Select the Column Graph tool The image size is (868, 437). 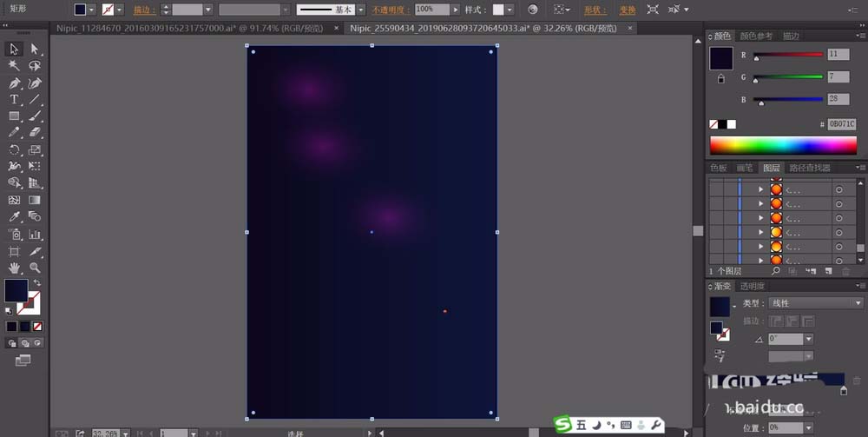35,235
